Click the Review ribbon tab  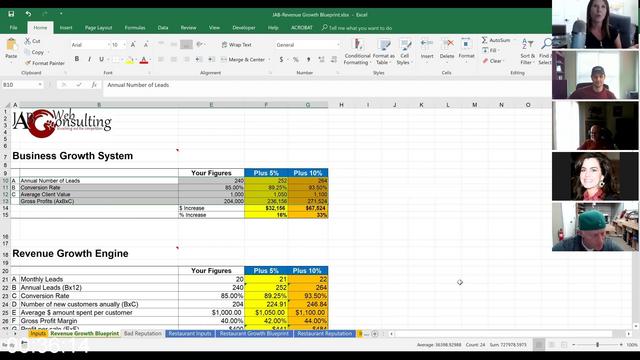(189, 28)
